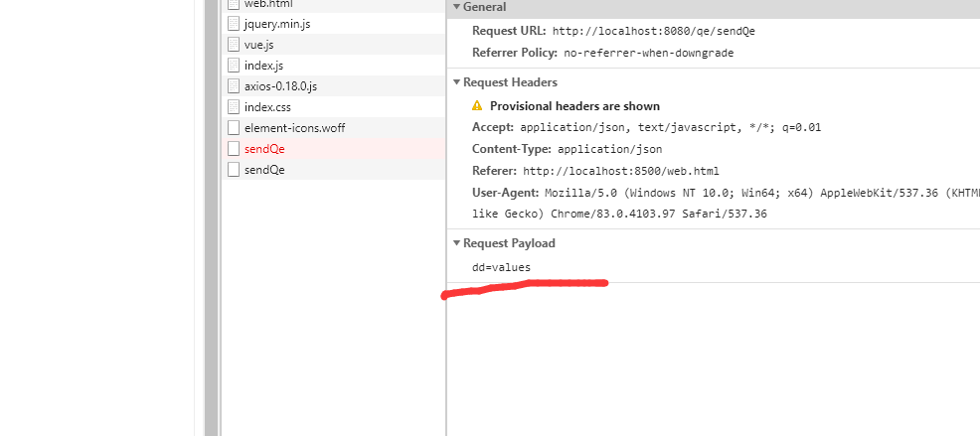Click the no-referrer-when-downgrade policy value
This screenshot has height=436, width=980.
648,53
